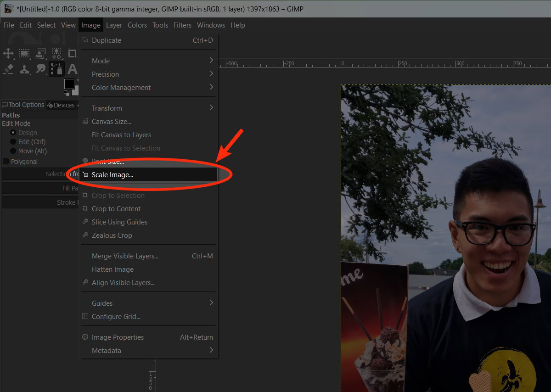
Task: Select the Design edit mode radio
Action: pyautogui.click(x=13, y=133)
